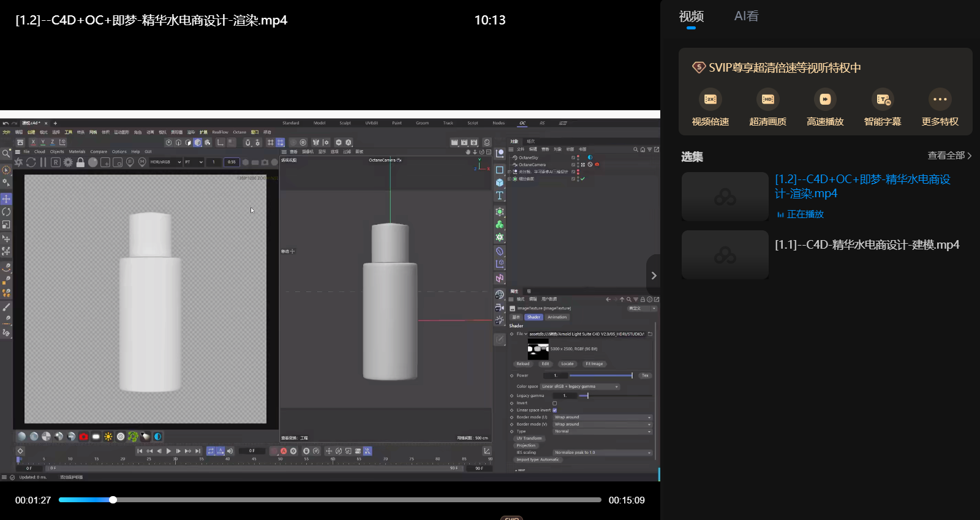Toggle autokeying record button

pos(284,451)
